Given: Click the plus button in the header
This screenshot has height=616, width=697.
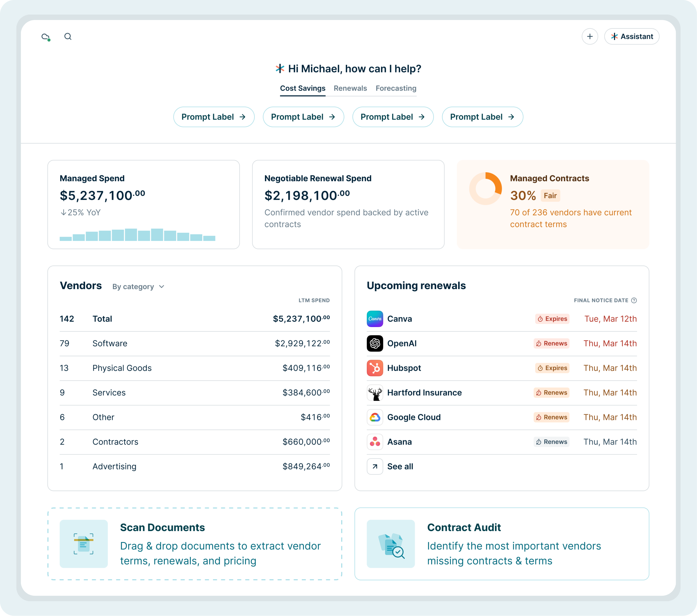Looking at the screenshot, I should pyautogui.click(x=590, y=36).
